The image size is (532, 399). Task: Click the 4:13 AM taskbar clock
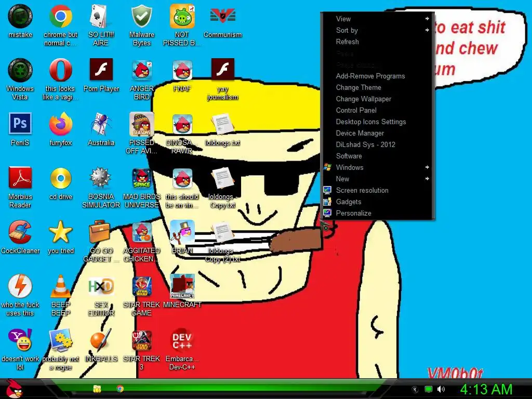(x=486, y=389)
